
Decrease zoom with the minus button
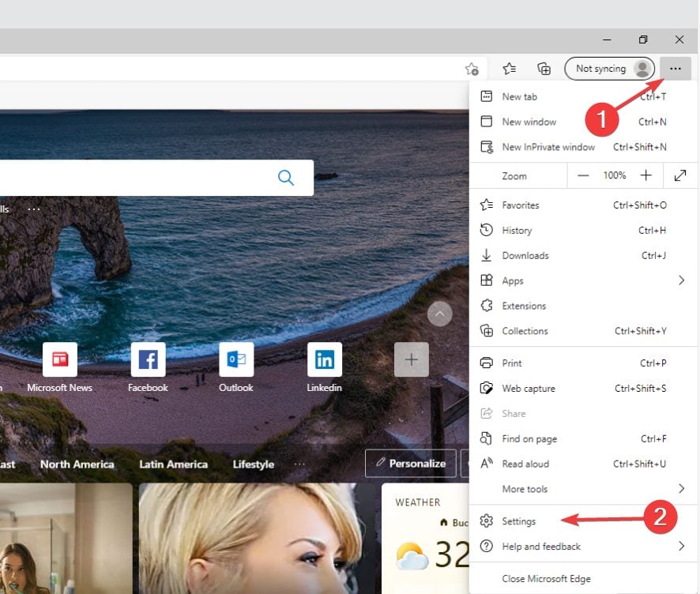582,175
